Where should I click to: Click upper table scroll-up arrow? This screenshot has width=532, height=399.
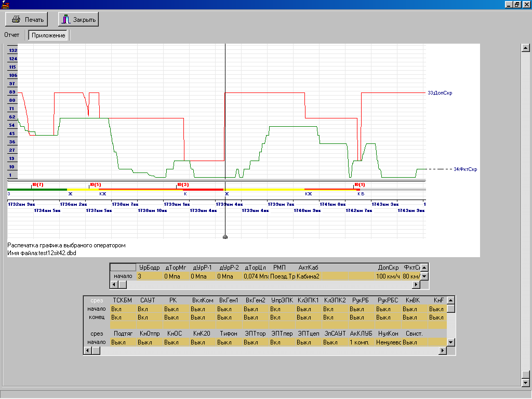[x=424, y=268]
